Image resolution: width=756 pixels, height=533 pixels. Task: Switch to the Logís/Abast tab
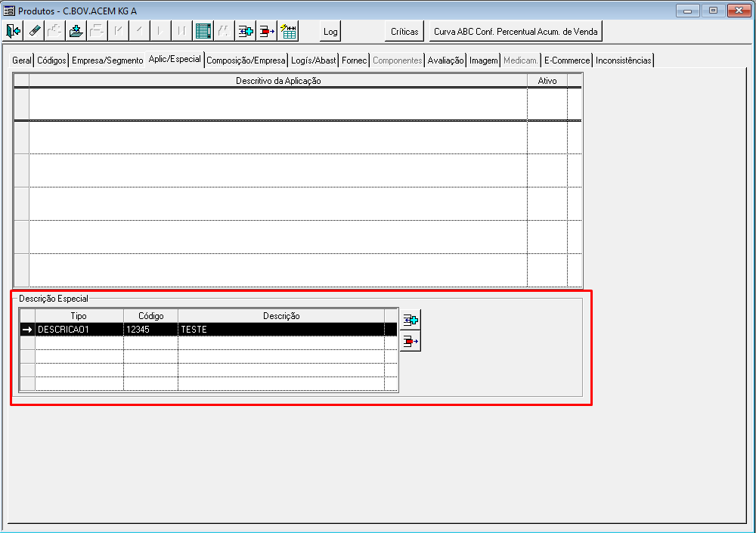[x=314, y=60]
